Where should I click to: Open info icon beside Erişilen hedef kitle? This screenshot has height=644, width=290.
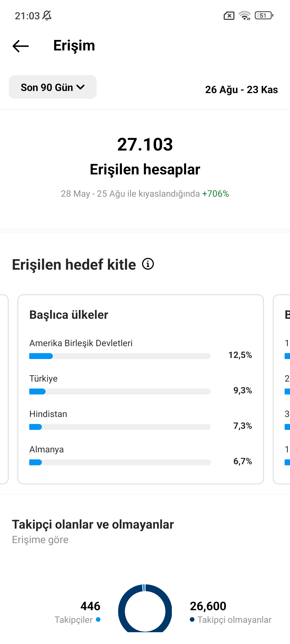pos(148,264)
